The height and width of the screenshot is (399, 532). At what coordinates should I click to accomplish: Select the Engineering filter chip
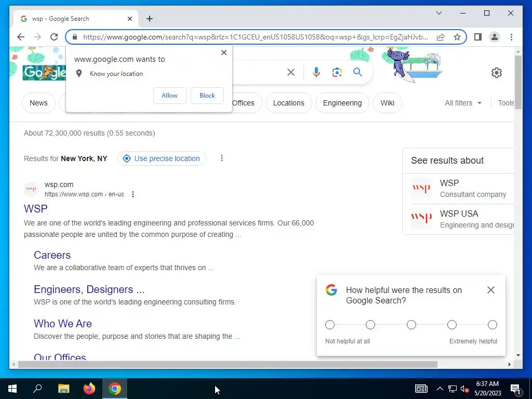(x=342, y=103)
